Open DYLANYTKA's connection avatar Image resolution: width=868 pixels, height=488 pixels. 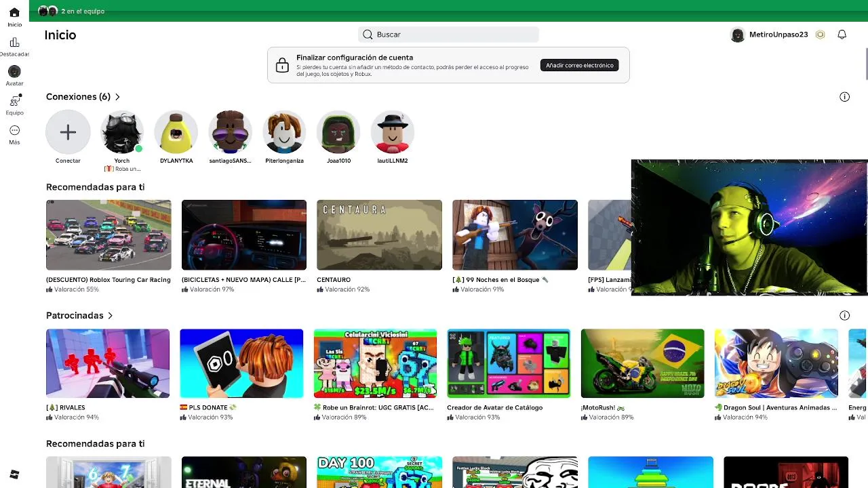tap(176, 132)
